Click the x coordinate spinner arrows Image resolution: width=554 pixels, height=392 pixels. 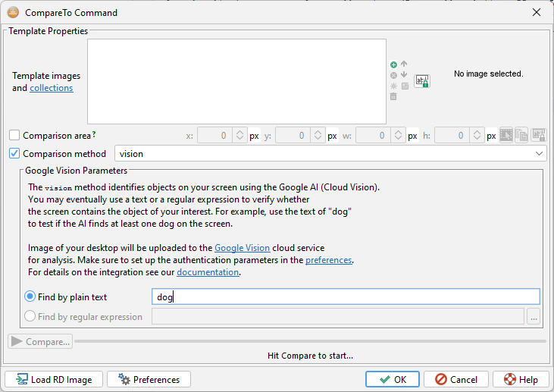tap(239, 136)
